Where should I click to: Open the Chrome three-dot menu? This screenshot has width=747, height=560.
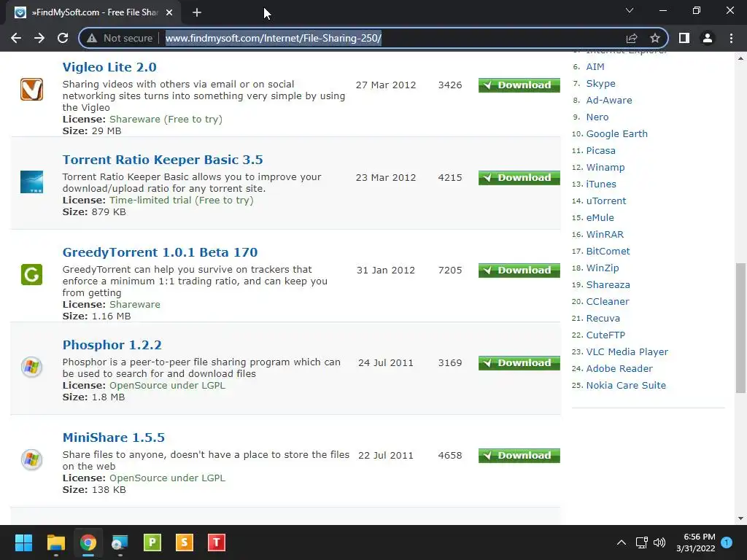coord(731,38)
